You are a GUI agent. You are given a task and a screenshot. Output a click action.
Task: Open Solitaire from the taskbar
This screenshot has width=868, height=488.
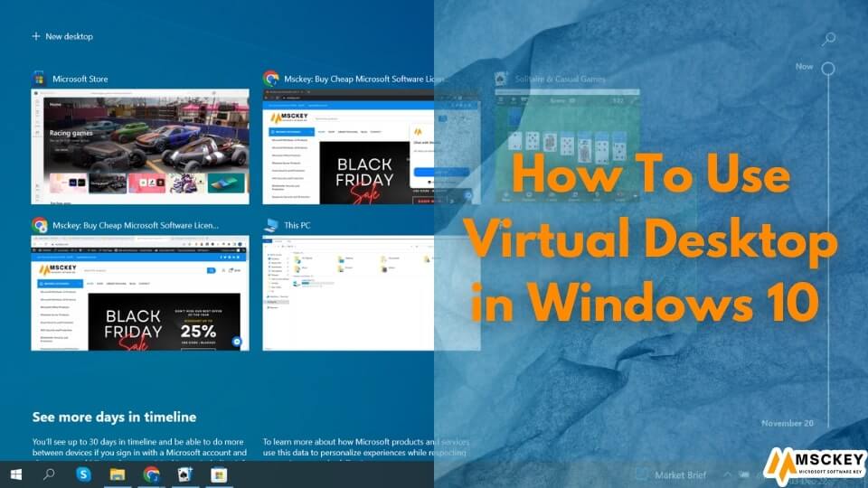click(x=184, y=474)
